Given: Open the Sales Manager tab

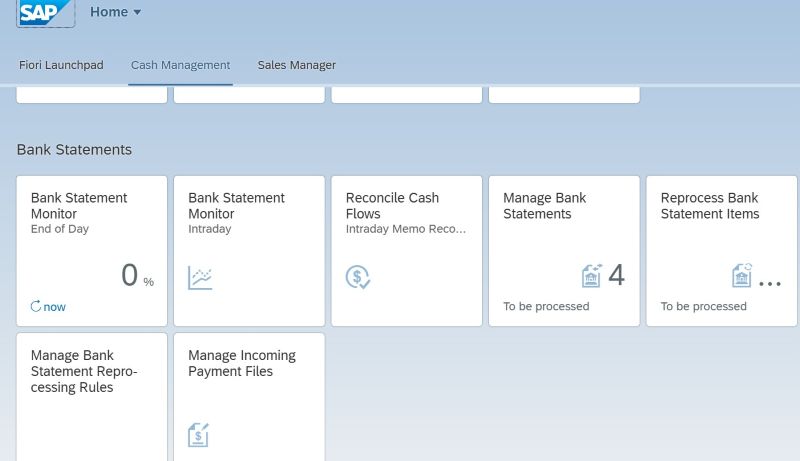Looking at the screenshot, I should pos(296,65).
